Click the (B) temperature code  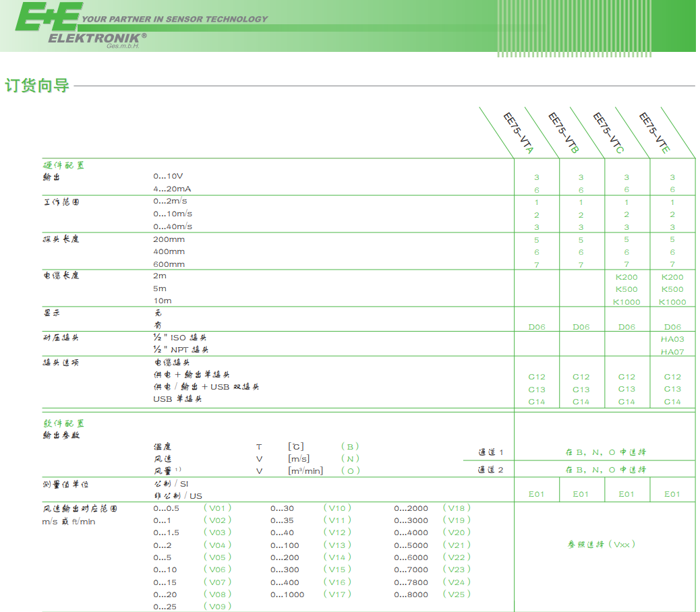click(x=350, y=446)
